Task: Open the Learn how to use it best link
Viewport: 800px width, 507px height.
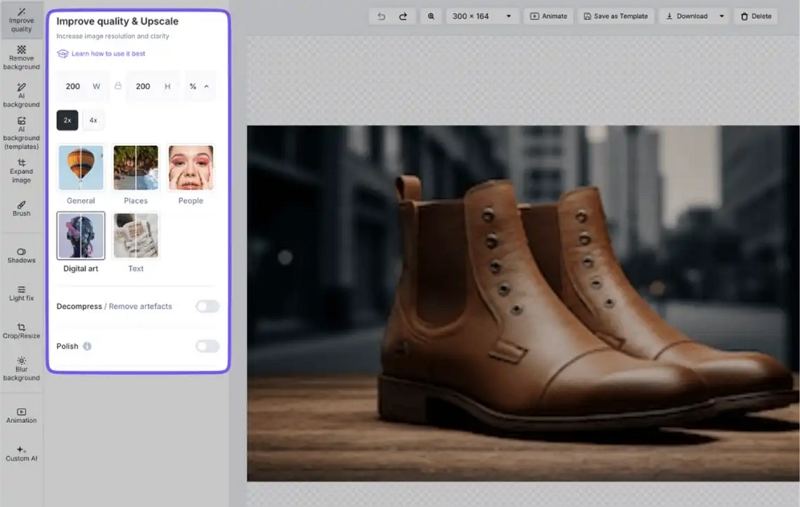Action: (108, 54)
